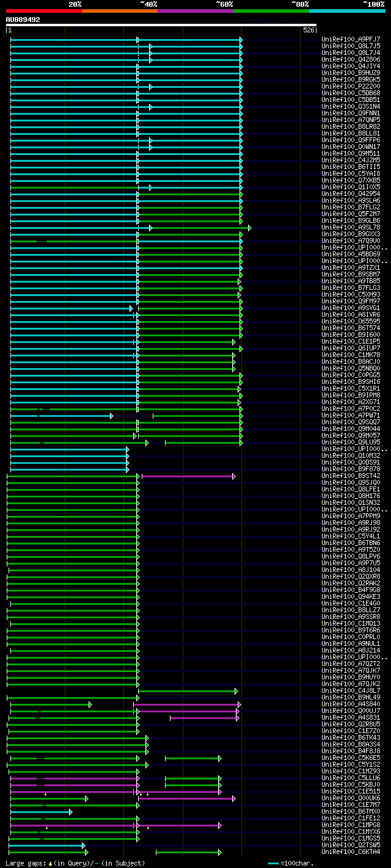Screen dimensions: 391x868
Task: Click label UniRef100_Q9FM97
Action: click(351, 302)
